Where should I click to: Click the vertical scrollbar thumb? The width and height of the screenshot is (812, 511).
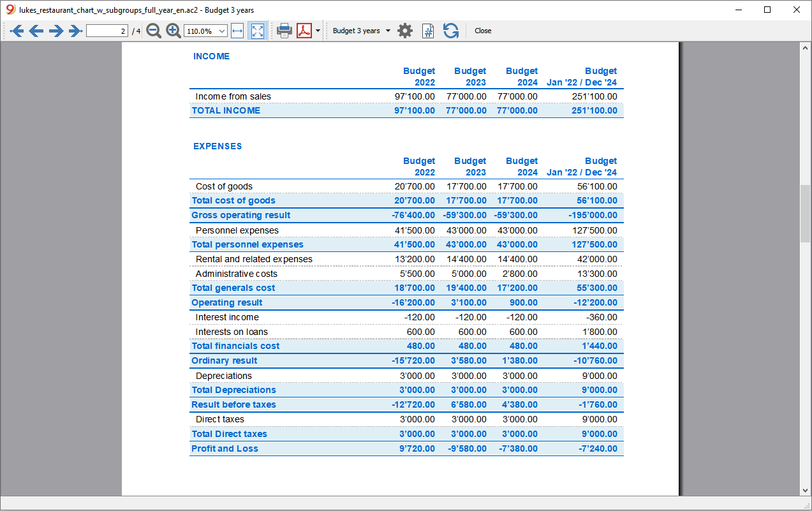tap(806, 214)
